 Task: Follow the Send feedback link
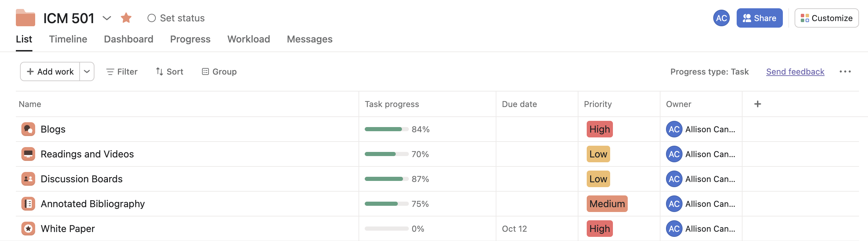(x=795, y=71)
